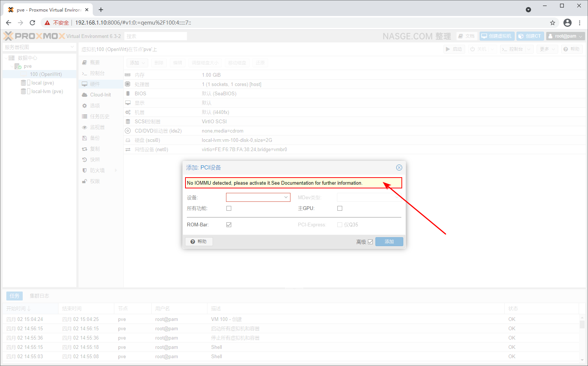This screenshot has height=366, width=588.
Task: Open the 选项 options tab
Action: pyautogui.click(x=101, y=106)
